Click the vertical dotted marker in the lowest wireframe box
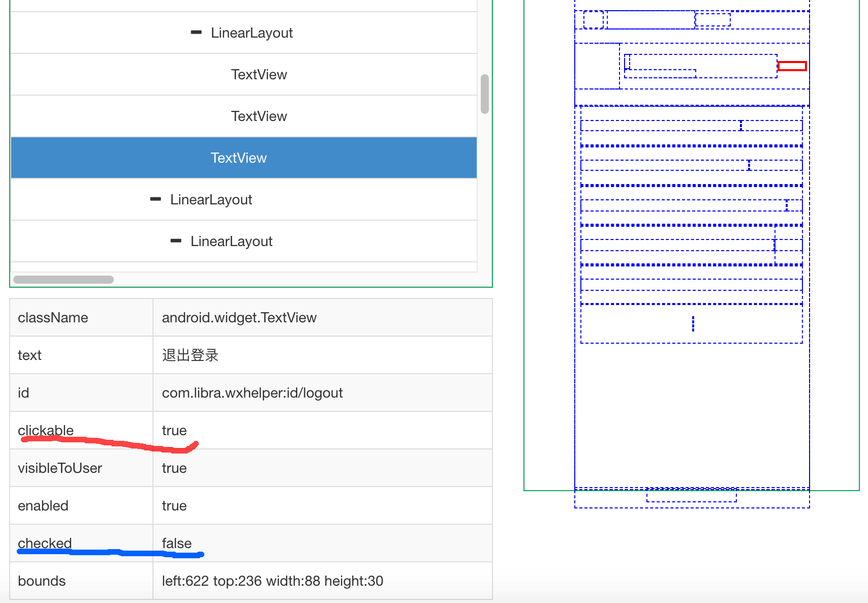Screen dimensions: 868x603 [x=693, y=323]
